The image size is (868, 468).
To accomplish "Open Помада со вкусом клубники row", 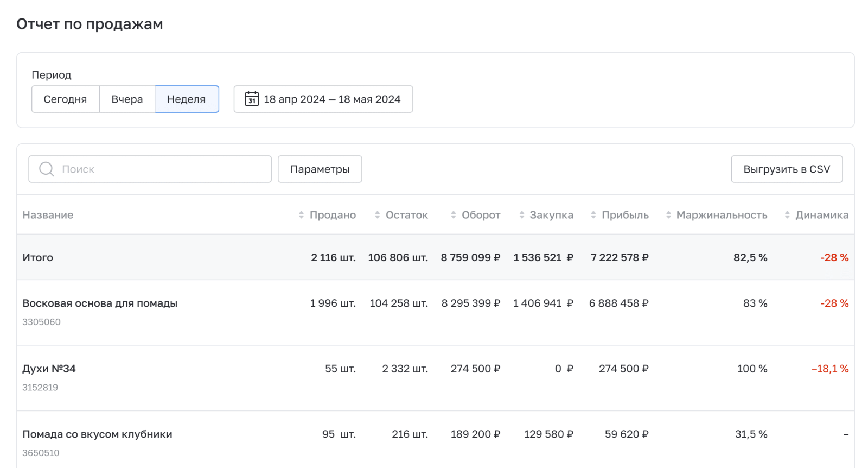I will tap(97, 434).
